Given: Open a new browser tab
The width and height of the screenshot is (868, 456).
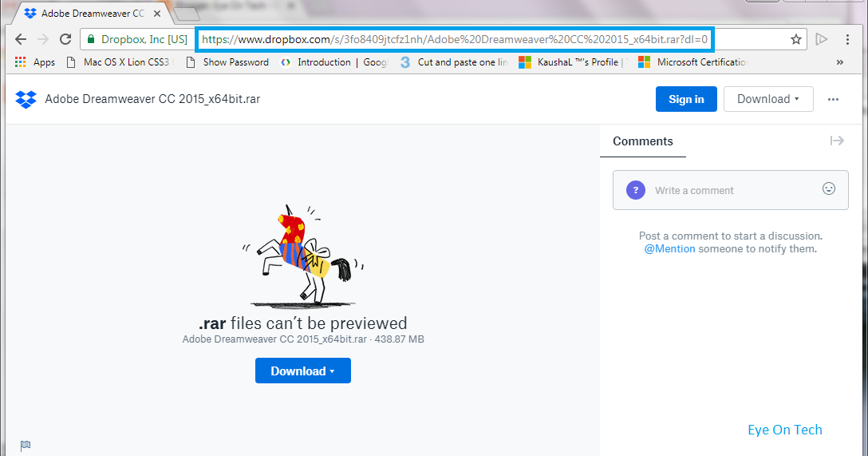Looking at the screenshot, I should tap(187, 14).
